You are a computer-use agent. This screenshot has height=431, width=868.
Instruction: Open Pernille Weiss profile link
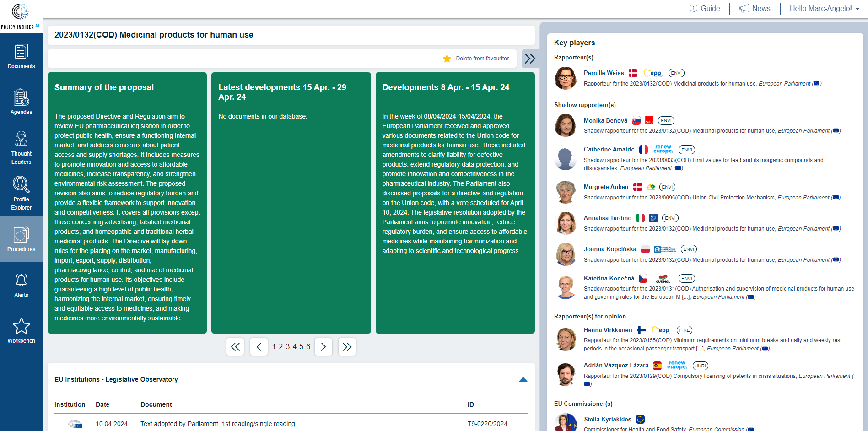604,73
